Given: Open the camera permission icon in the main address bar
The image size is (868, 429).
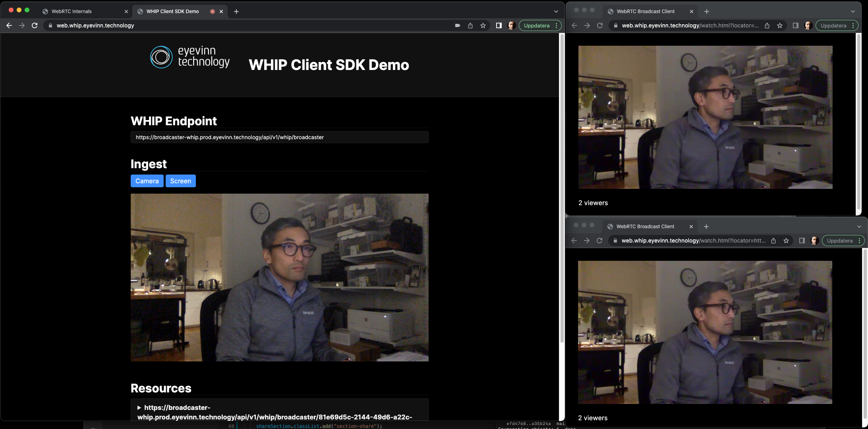Looking at the screenshot, I should 458,25.
